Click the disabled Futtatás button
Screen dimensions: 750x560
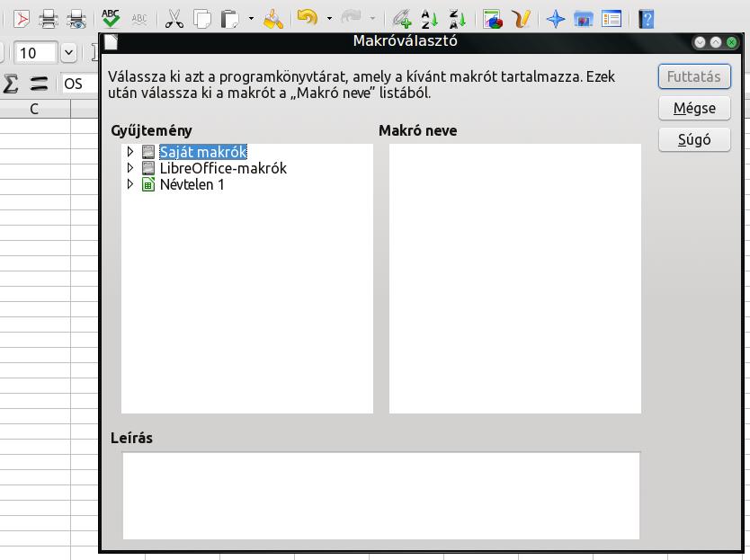tap(694, 76)
